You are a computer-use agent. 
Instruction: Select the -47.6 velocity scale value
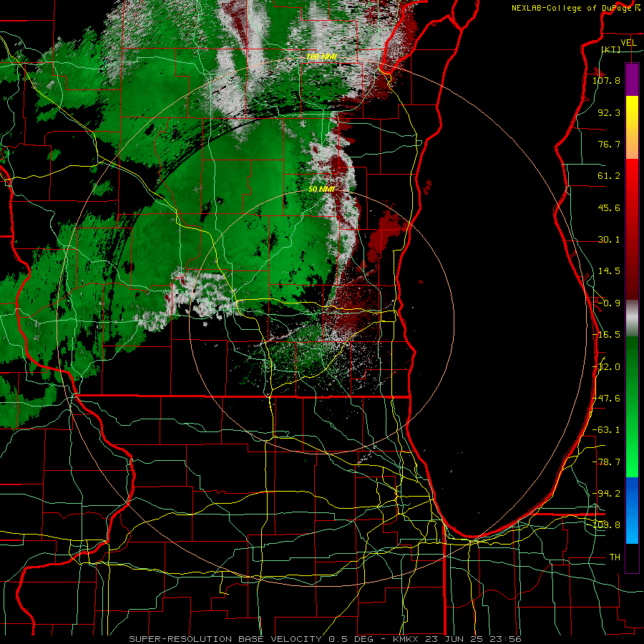point(606,399)
